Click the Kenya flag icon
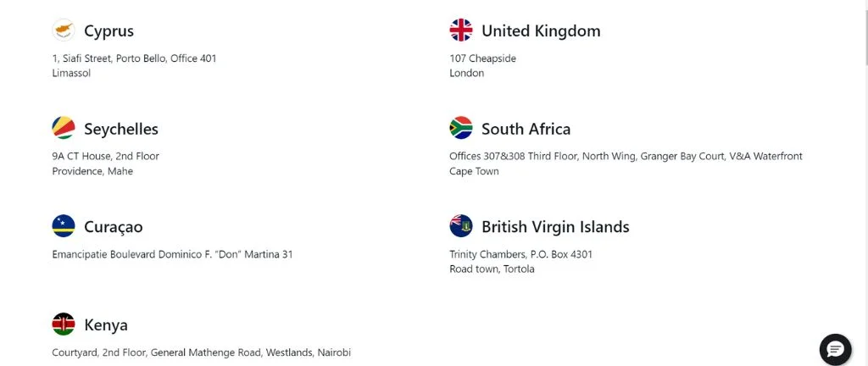Viewport: 868px width, 366px height. (x=64, y=324)
